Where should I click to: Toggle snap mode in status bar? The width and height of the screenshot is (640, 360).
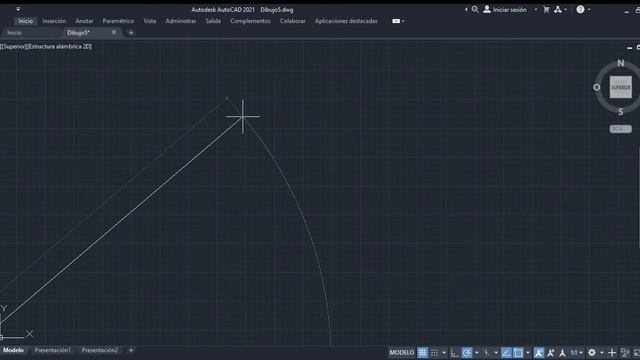(x=434, y=352)
